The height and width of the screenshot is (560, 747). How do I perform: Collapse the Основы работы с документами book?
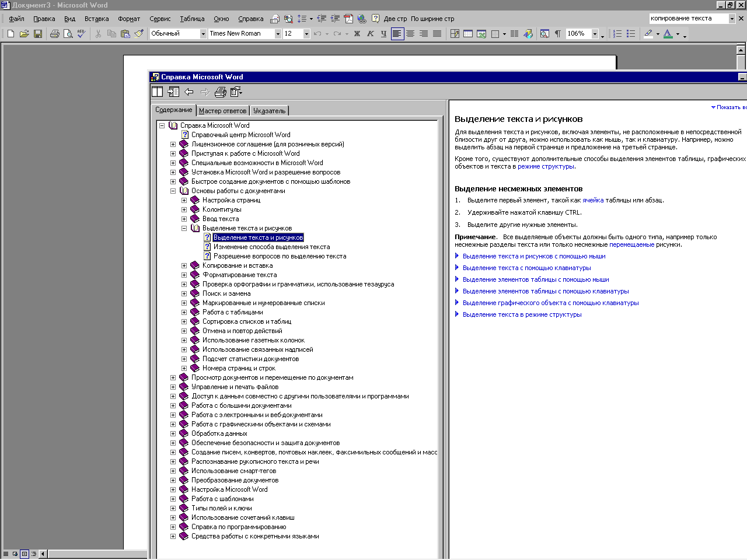pyautogui.click(x=173, y=191)
